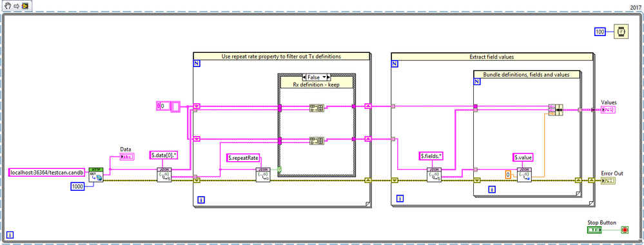Screen dimensions: 644x245
Task: Select the Bundle node feeding Values
Action: 555,110
